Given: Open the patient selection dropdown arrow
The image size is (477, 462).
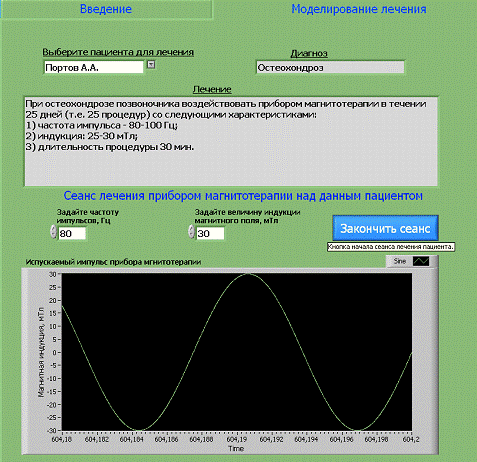Looking at the screenshot, I should (151, 65).
